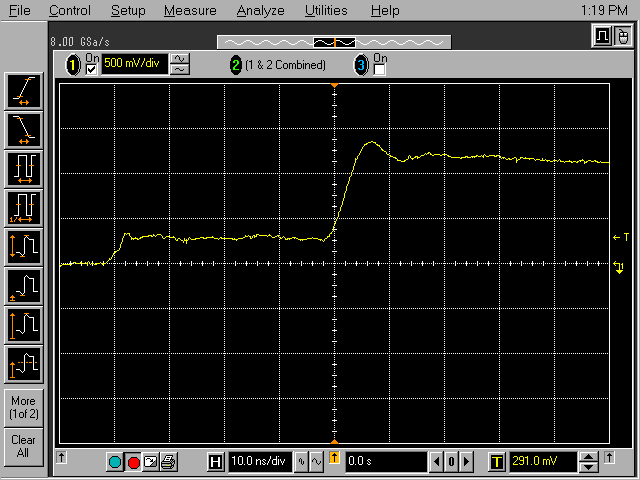Select the peak-to-peak voltage measurement icon

[24, 248]
